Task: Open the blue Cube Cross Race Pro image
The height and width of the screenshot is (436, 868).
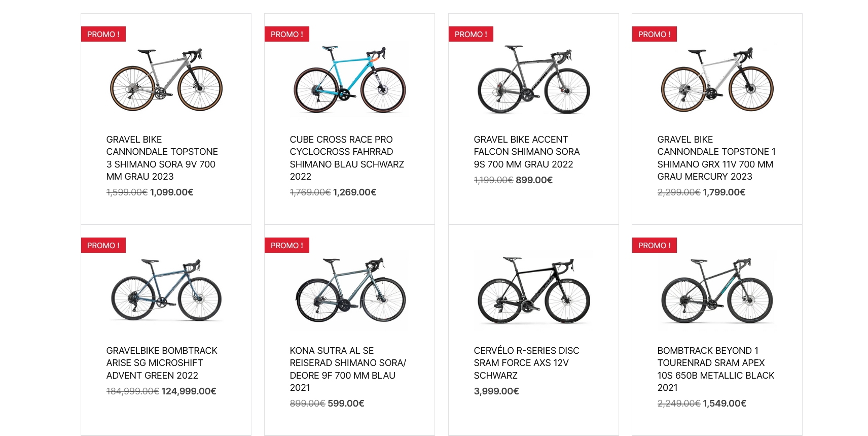Action: [x=349, y=80]
